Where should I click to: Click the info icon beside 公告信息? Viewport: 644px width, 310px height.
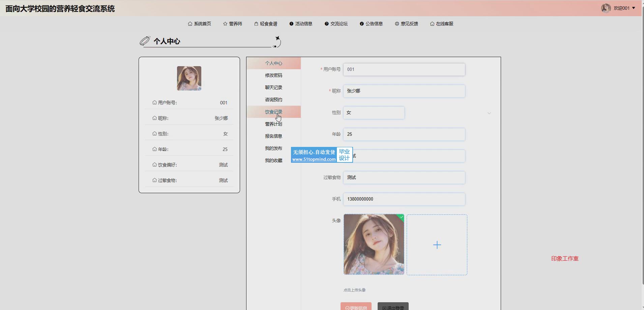[x=361, y=24]
